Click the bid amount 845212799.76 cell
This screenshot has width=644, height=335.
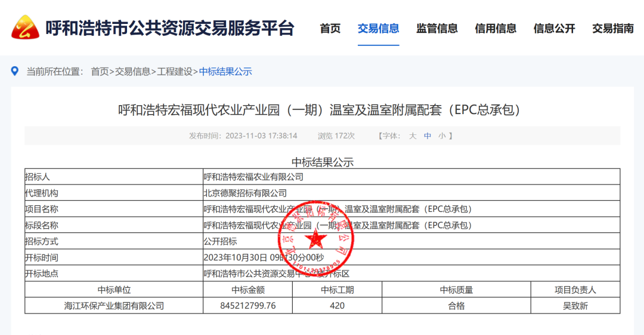coord(248,306)
